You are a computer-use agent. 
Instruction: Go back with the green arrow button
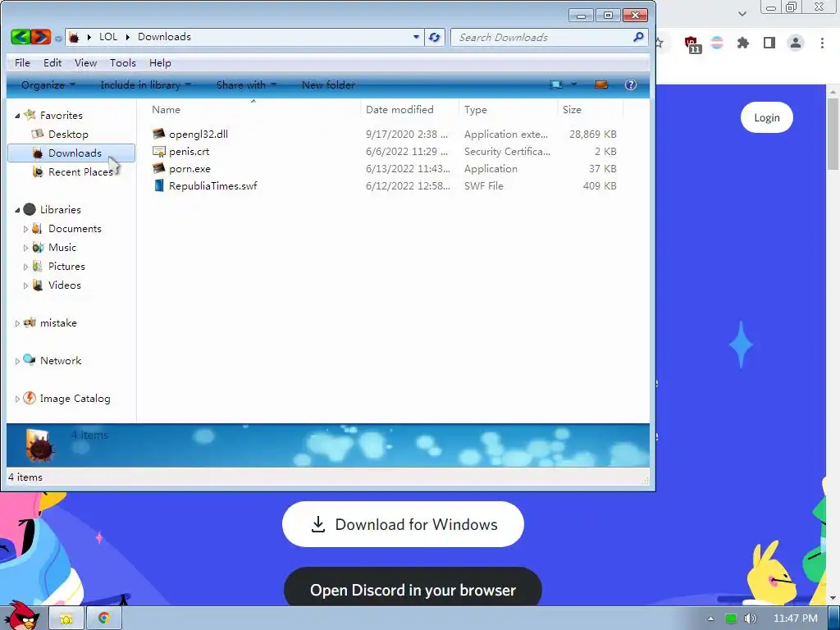click(x=21, y=37)
